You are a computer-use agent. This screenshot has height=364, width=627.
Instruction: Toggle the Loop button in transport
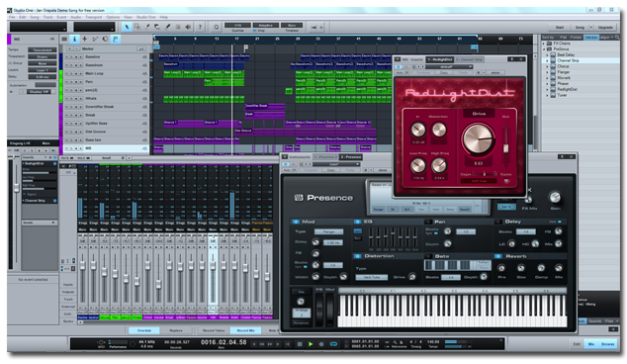pyautogui.click(x=333, y=344)
